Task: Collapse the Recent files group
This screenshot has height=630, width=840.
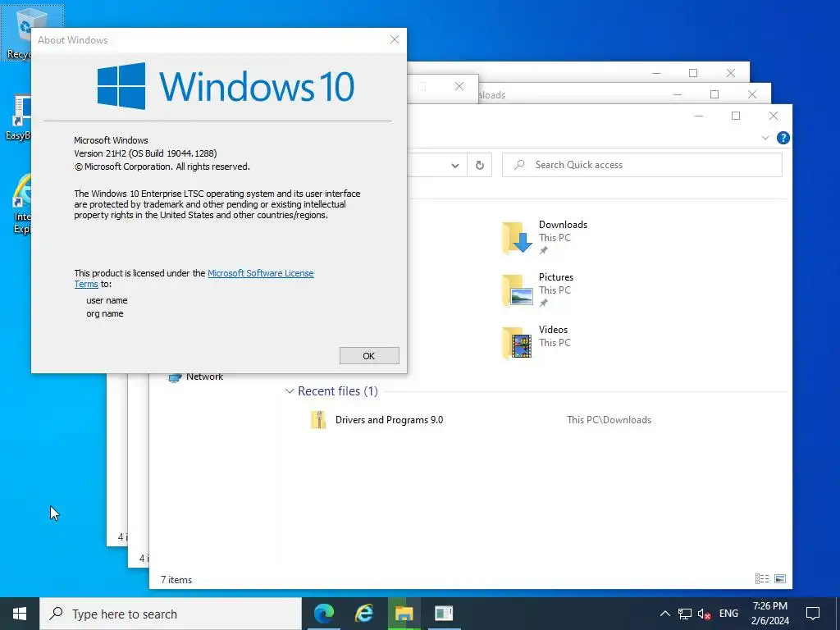Action: pyautogui.click(x=290, y=391)
